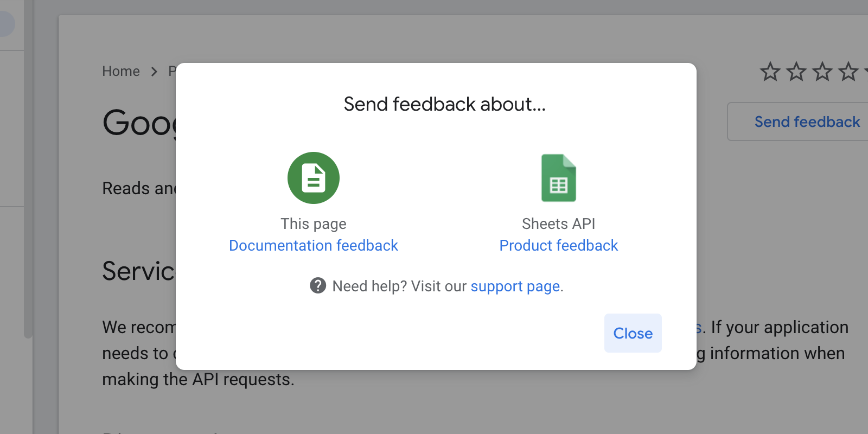The width and height of the screenshot is (868, 434).
Task: Click the Google Sheets API icon
Action: point(559,178)
